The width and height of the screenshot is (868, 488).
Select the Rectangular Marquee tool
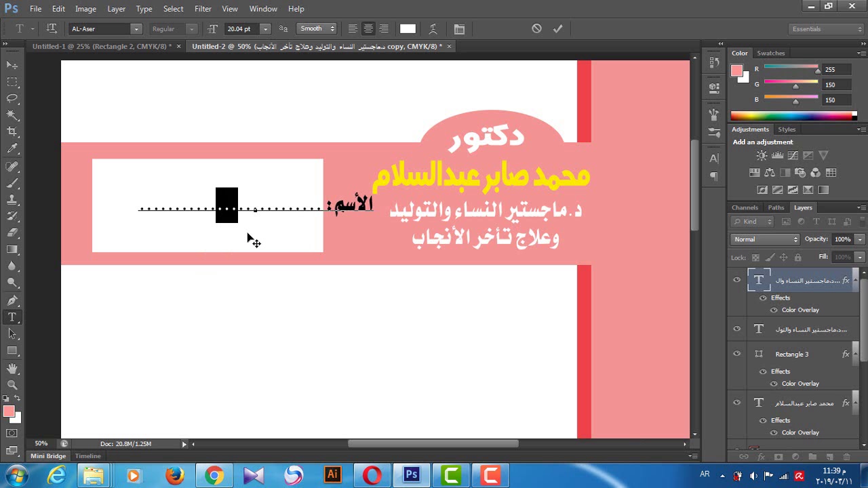[x=12, y=81]
